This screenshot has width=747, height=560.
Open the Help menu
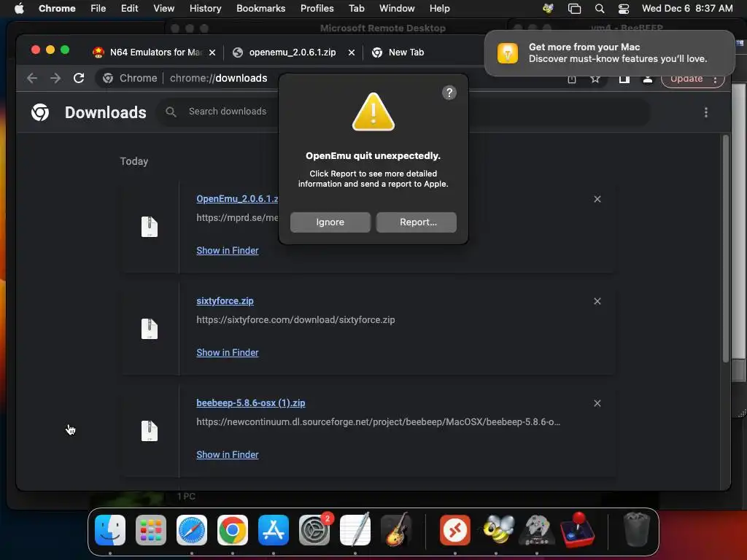(439, 8)
